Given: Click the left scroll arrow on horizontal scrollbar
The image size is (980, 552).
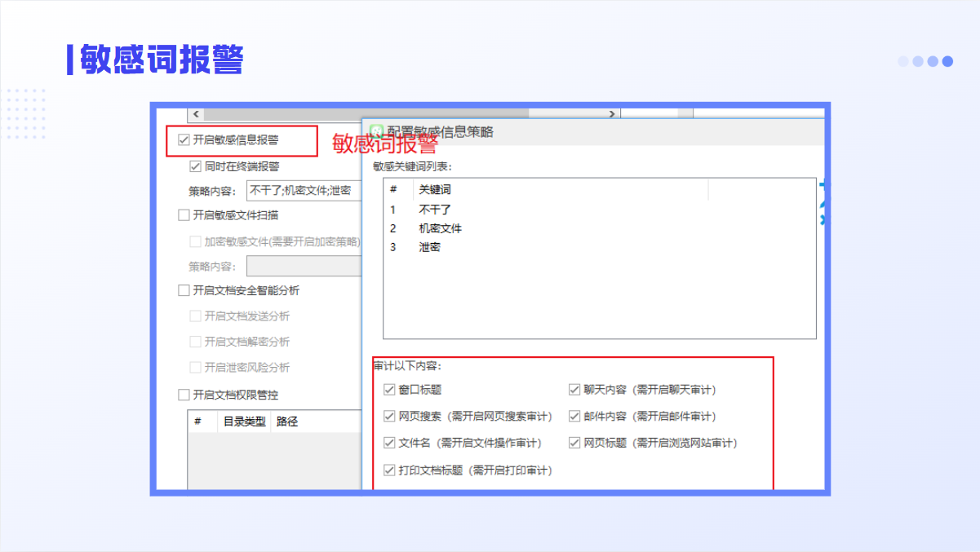Looking at the screenshot, I should pyautogui.click(x=196, y=114).
